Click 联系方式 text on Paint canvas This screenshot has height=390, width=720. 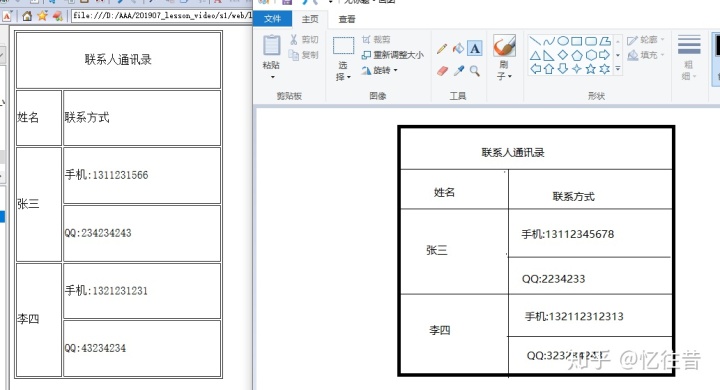tap(574, 197)
